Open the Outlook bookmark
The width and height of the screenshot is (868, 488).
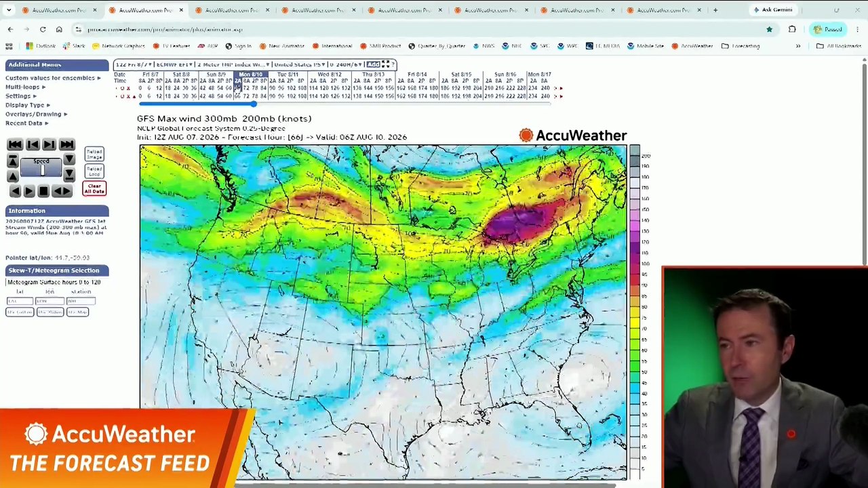(x=41, y=46)
